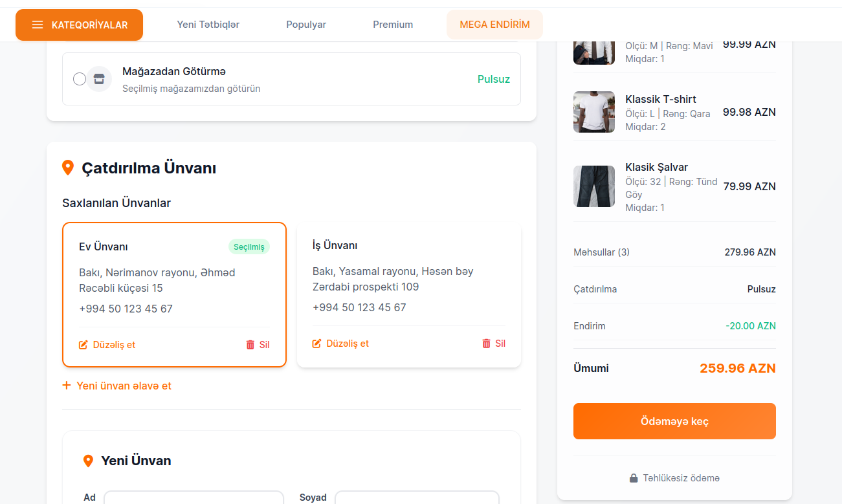842x504 pixels.
Task: Go to Yeni Tətbiqlər tab
Action: 208,25
